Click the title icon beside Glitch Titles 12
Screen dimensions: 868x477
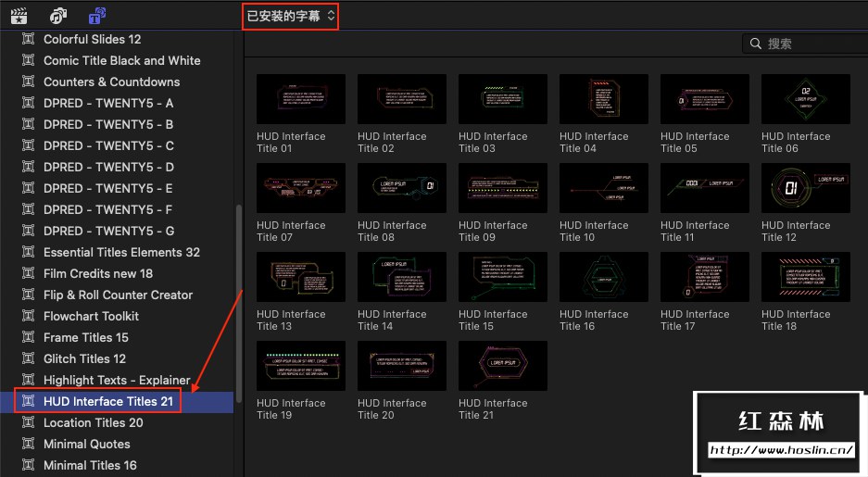click(x=28, y=358)
